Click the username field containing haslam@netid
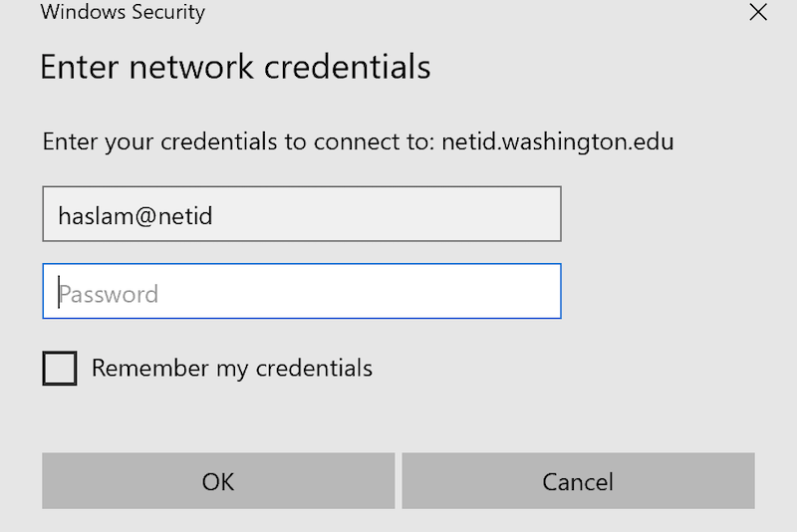This screenshot has width=797, height=532. (302, 214)
